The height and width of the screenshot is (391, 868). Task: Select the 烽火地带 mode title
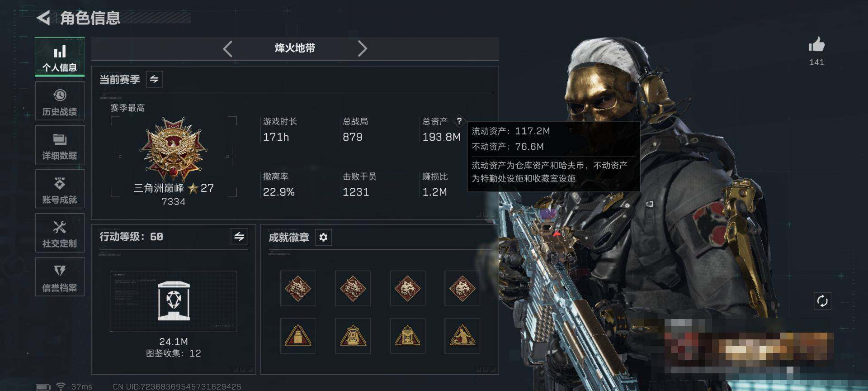[x=295, y=48]
